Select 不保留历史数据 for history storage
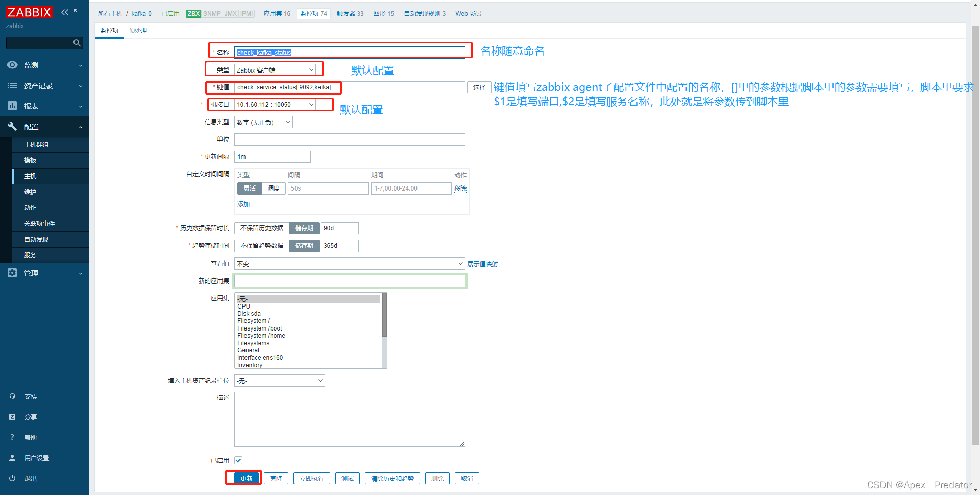Screen dimensions: 980x495 [262, 228]
